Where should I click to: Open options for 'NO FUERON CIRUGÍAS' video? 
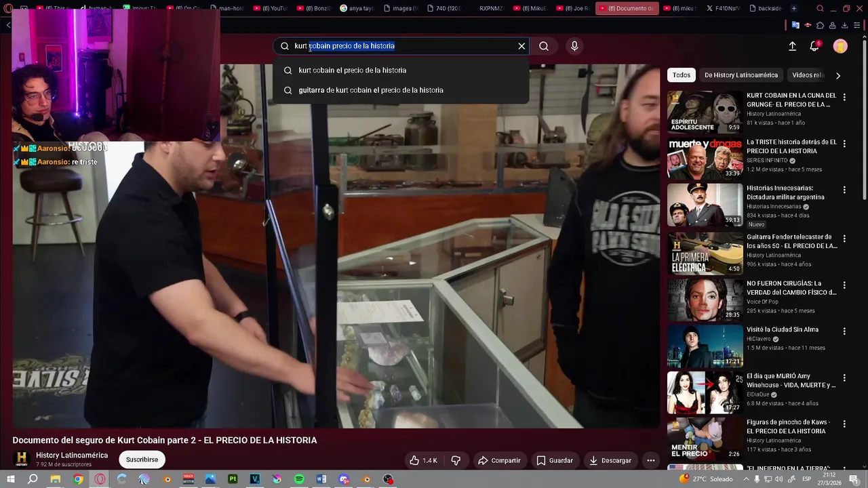844,285
